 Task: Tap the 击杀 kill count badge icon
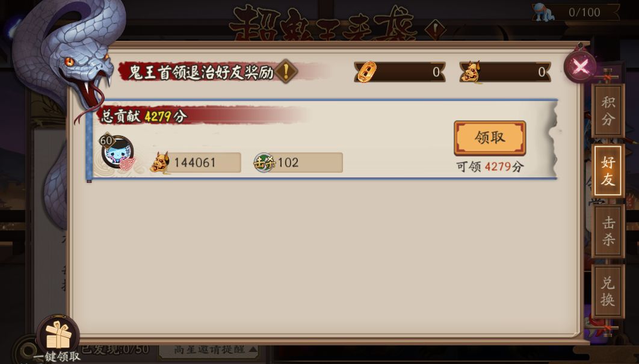click(x=264, y=162)
